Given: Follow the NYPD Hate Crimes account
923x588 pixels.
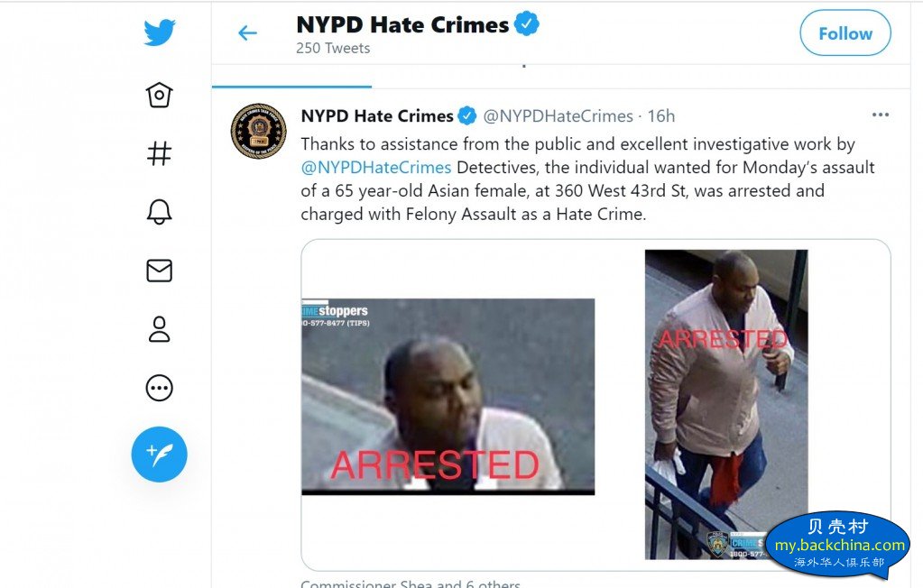Looking at the screenshot, I should tap(845, 33).
